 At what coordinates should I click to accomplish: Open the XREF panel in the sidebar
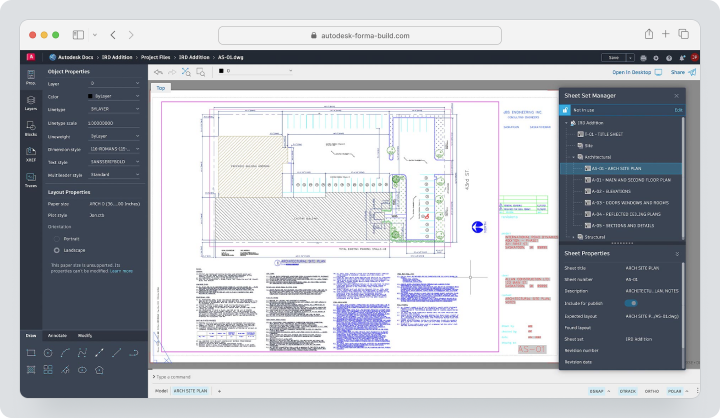click(31, 154)
